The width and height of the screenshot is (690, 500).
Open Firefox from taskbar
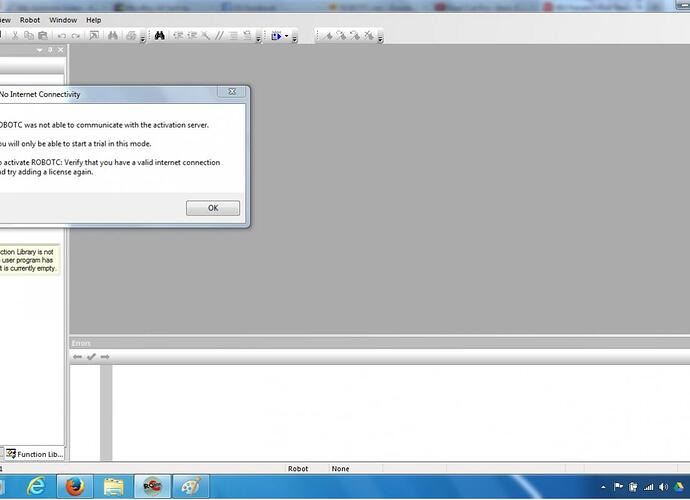click(75, 486)
